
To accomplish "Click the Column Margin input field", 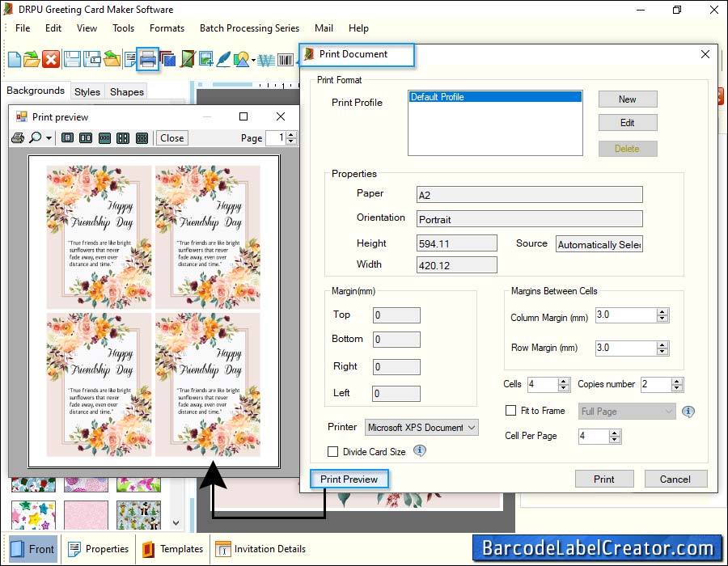I will click(625, 315).
